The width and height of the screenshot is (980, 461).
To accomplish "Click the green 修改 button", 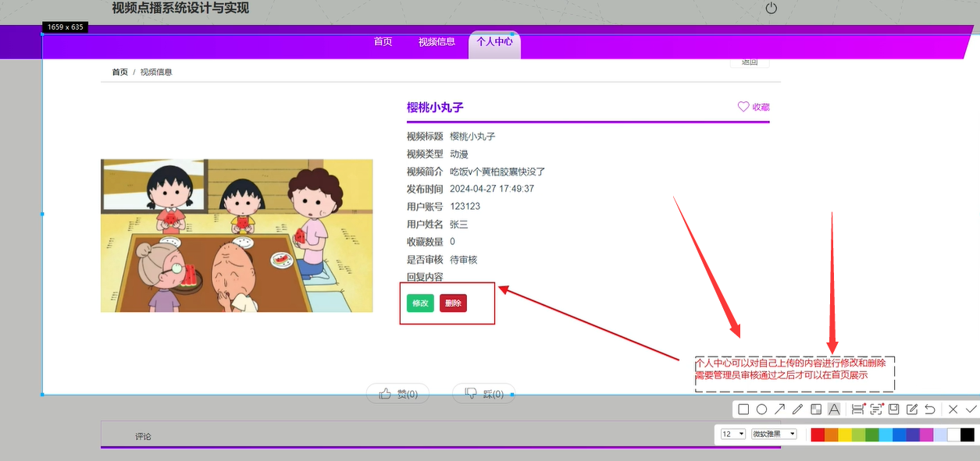I will 420,303.
